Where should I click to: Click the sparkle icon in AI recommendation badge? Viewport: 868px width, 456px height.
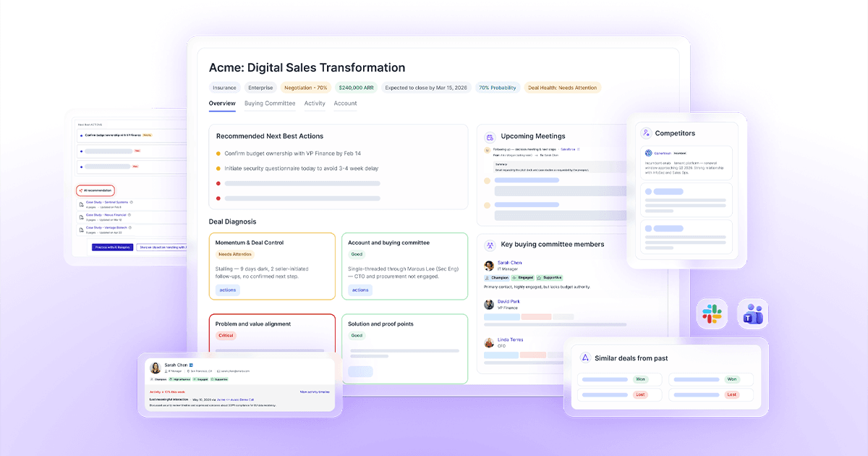click(81, 190)
